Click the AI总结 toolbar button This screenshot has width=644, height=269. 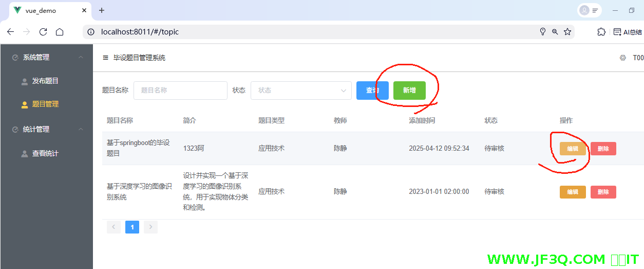(x=628, y=32)
